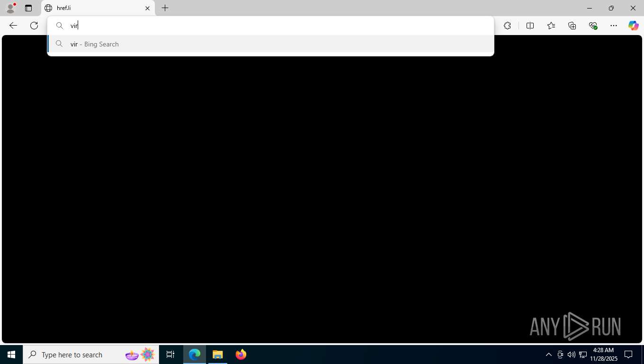Refresh the current page
The height and width of the screenshot is (364, 644).
34,26
